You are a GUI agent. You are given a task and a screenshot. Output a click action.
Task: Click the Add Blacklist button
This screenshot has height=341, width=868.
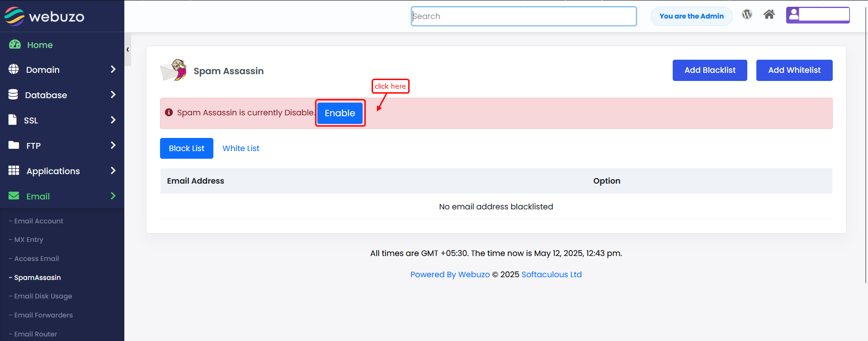pyautogui.click(x=710, y=70)
